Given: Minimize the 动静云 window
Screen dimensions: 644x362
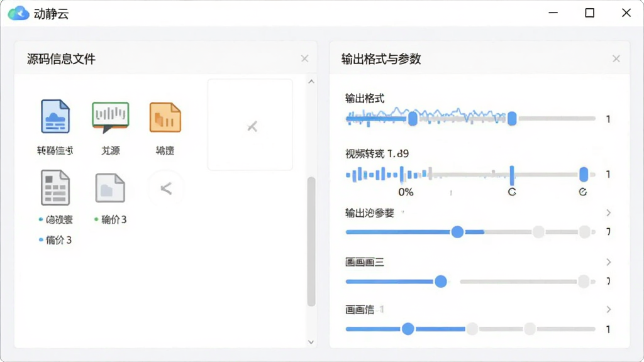Looking at the screenshot, I should [x=553, y=13].
